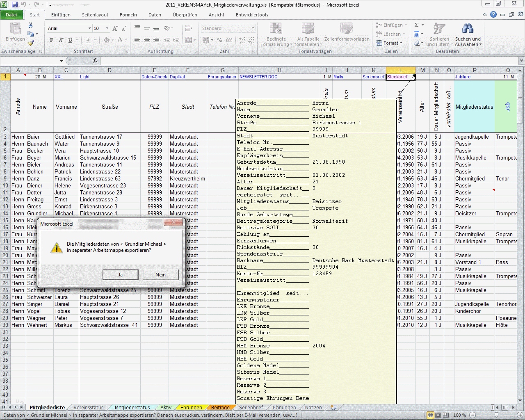Viewport: 525px width, 420px height.
Task: Confirm the export dialog with Ja
Action: [121, 274]
